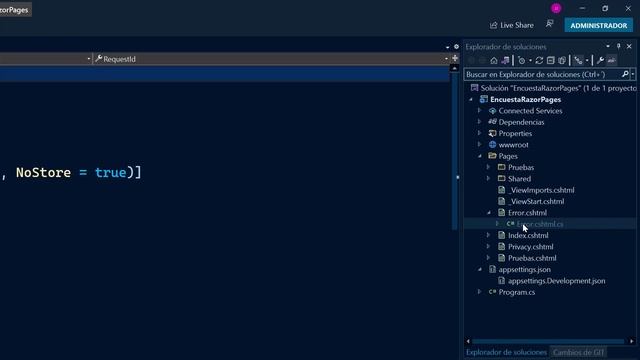640x360 pixels.
Task: Open appsettings.Development.json file
Action: [557, 281]
